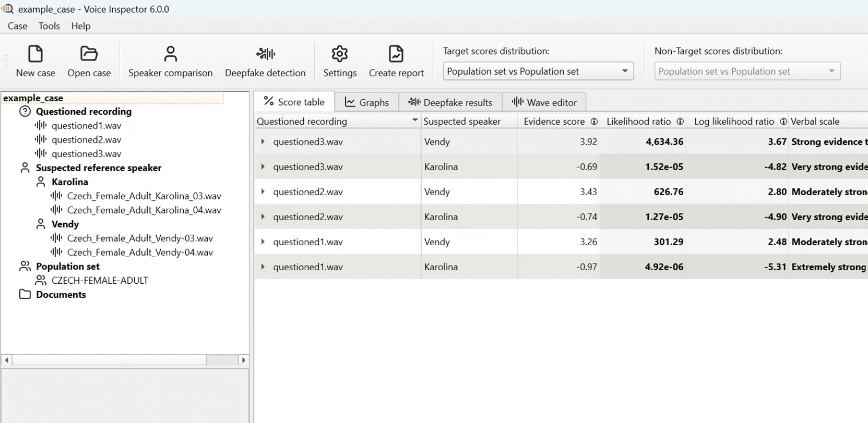Click the Suspected reference speaker person icon
This screenshot has height=423, width=868.
click(x=25, y=167)
